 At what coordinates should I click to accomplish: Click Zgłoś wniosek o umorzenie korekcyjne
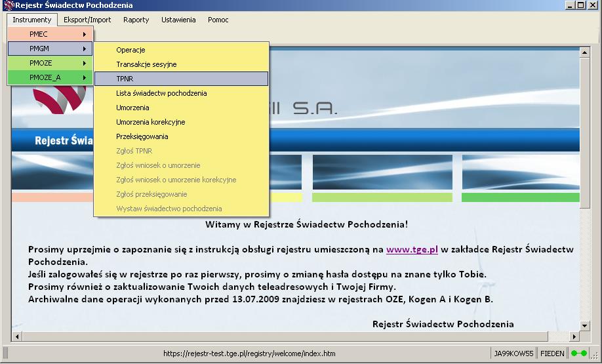click(x=181, y=180)
